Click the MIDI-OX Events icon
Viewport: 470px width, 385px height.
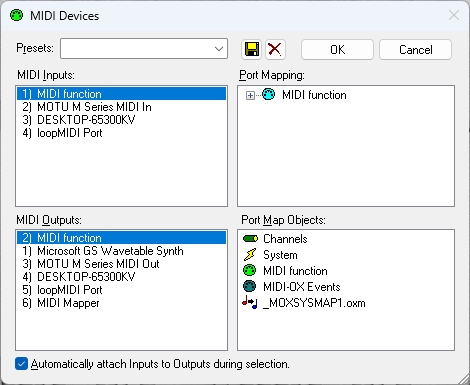pyautogui.click(x=250, y=287)
